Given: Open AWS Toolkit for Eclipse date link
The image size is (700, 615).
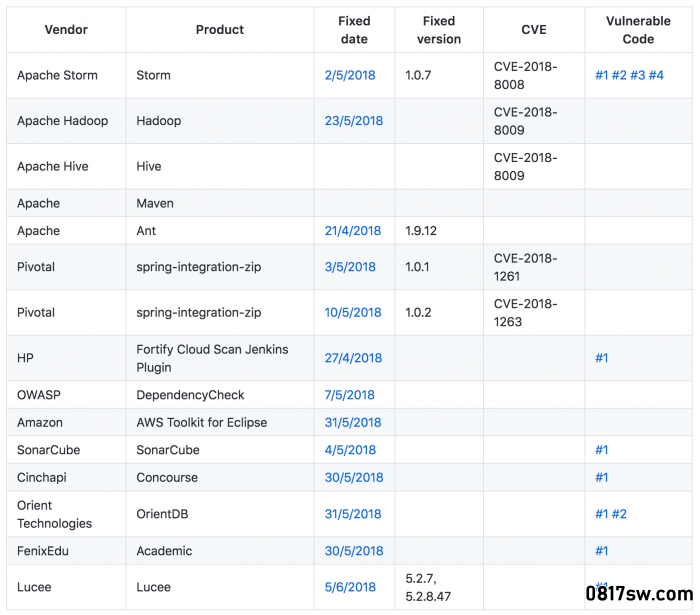Looking at the screenshot, I should pyautogui.click(x=353, y=423).
